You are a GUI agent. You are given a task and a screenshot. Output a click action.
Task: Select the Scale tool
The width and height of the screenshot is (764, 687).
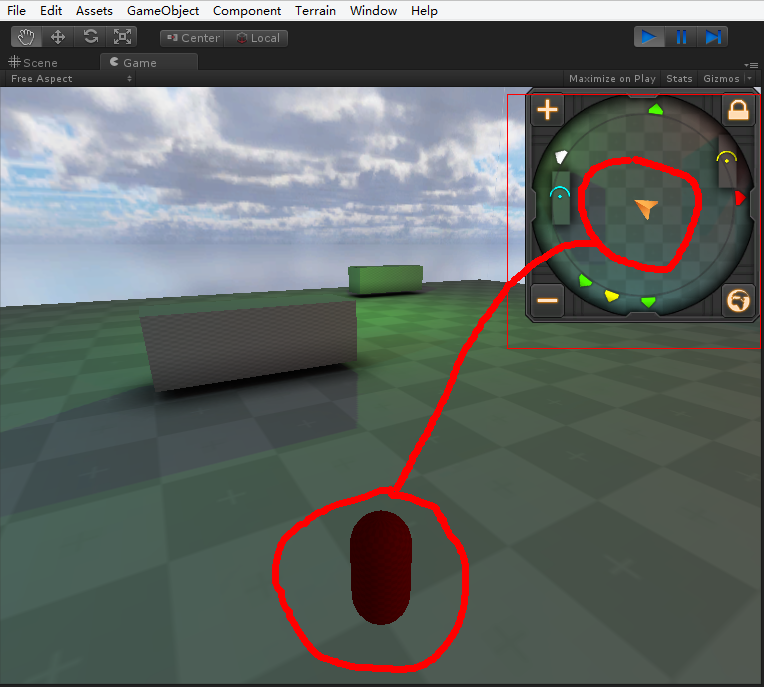[122, 37]
